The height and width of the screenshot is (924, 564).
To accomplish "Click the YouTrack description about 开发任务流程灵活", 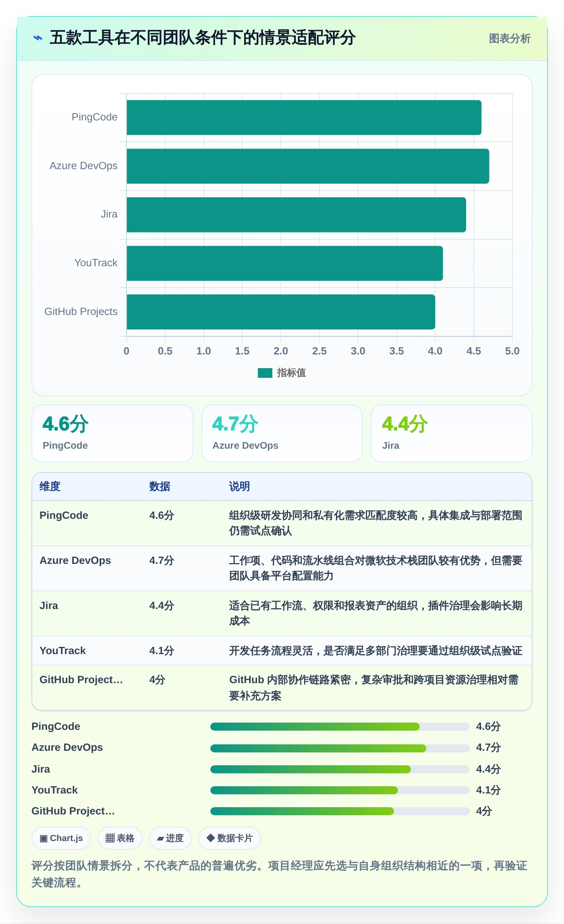I will tap(375, 651).
